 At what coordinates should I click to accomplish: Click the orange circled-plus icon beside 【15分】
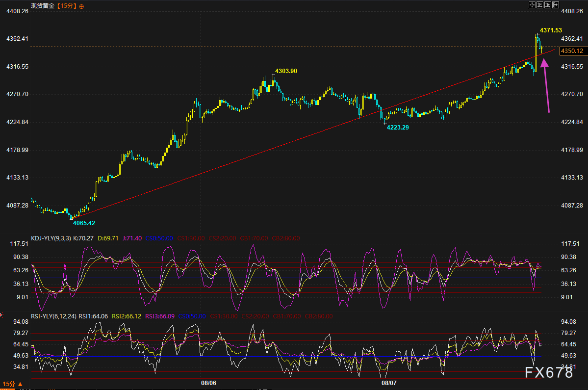(x=81, y=6)
